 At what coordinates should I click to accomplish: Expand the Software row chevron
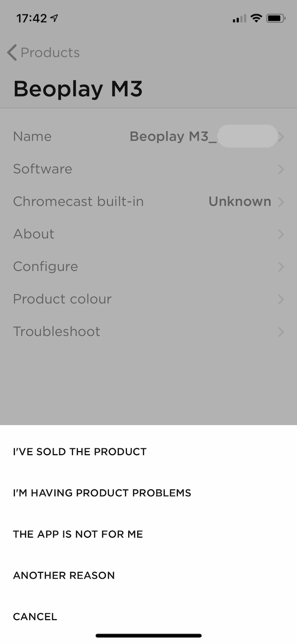coord(281,169)
